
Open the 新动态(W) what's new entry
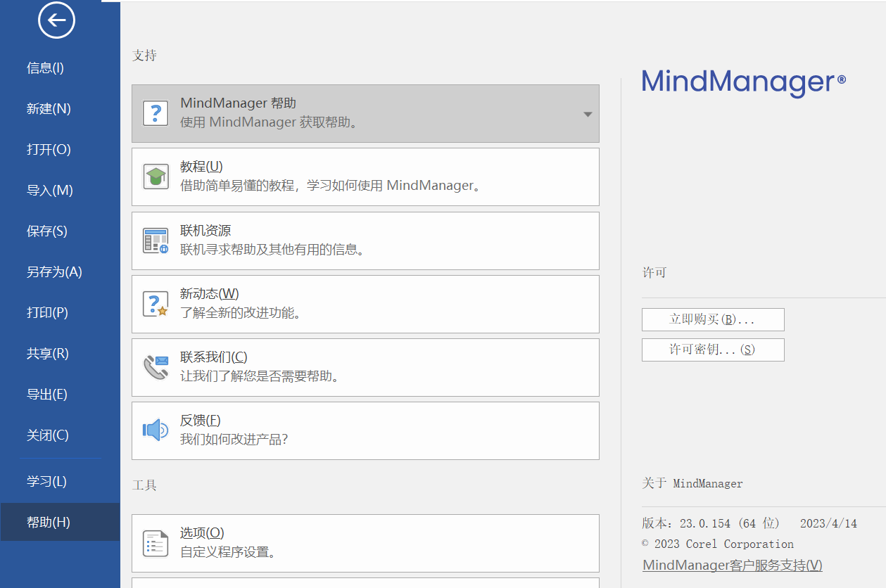(365, 304)
